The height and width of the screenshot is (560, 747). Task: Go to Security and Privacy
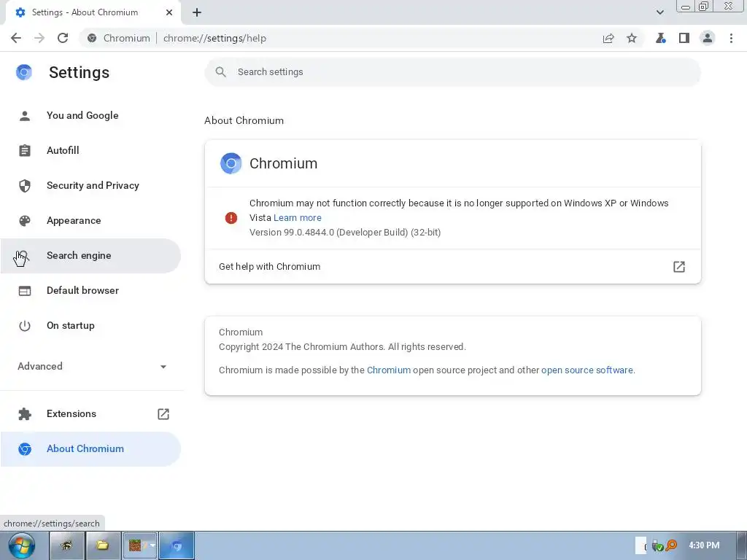pyautogui.click(x=90, y=186)
